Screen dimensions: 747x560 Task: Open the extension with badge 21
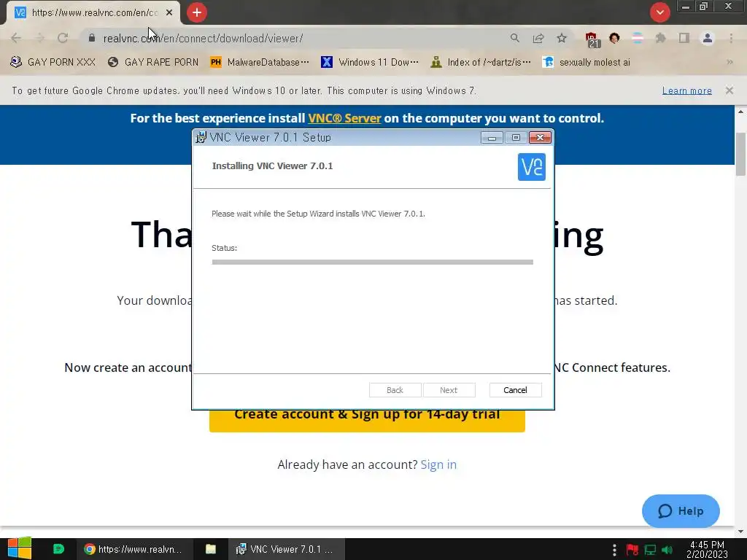(x=592, y=39)
